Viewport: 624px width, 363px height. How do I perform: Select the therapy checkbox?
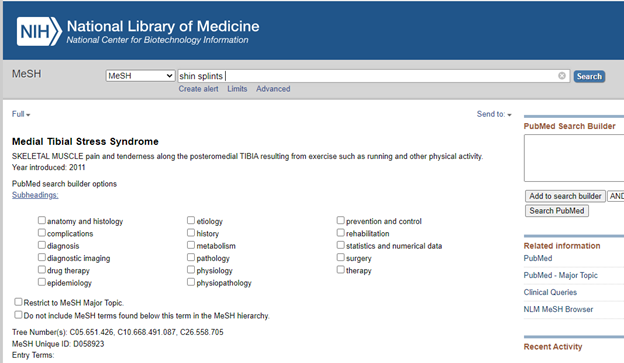tap(341, 269)
